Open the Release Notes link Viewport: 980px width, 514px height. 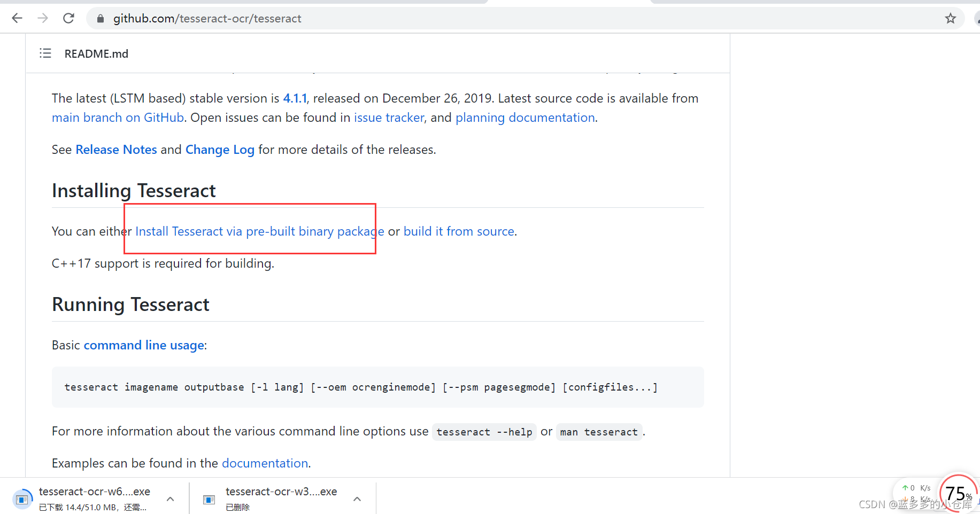117,150
